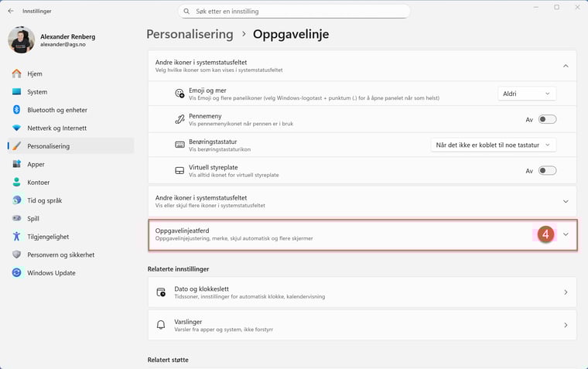Click the profile picture thumbnail

point(22,39)
